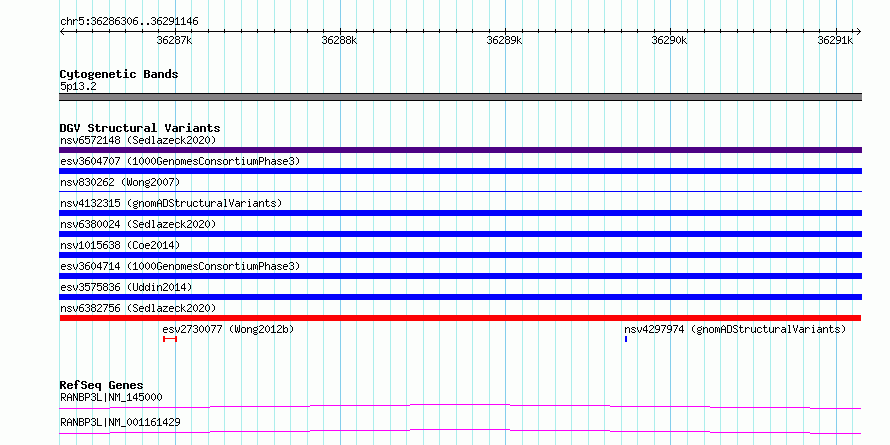
Task: Click the ruler's right arrowhead
Action: coord(858,31)
